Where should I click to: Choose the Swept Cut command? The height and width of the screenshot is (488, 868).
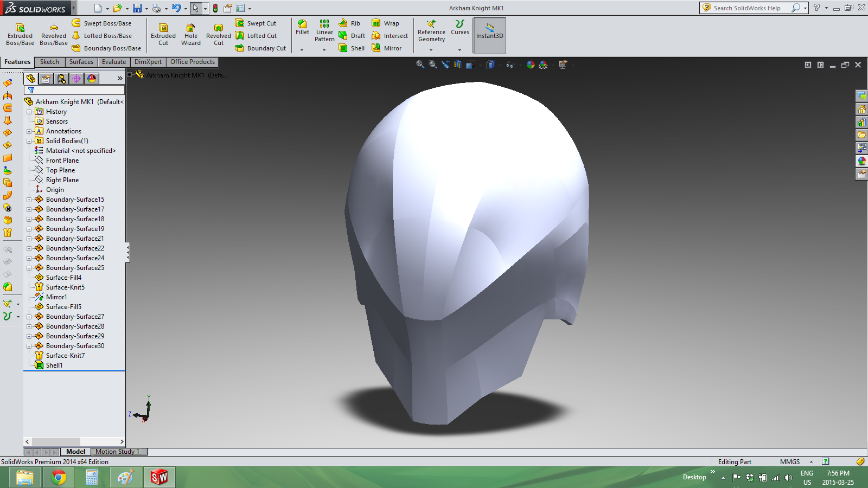256,23
